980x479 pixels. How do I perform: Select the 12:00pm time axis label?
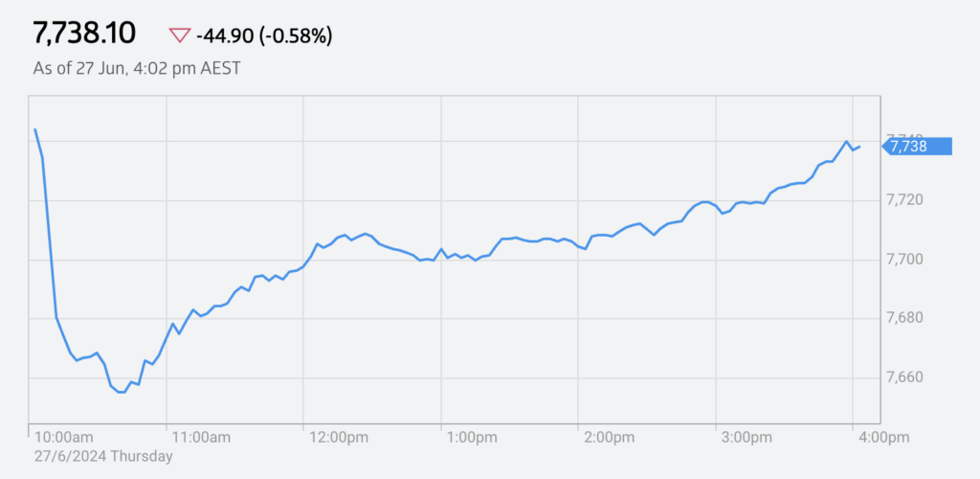(340, 437)
